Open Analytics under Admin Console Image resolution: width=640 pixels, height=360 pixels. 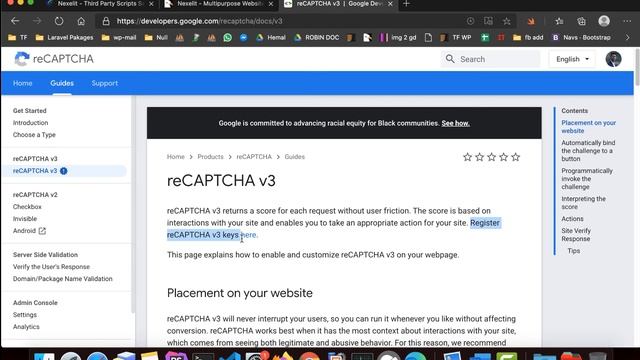pos(26,327)
